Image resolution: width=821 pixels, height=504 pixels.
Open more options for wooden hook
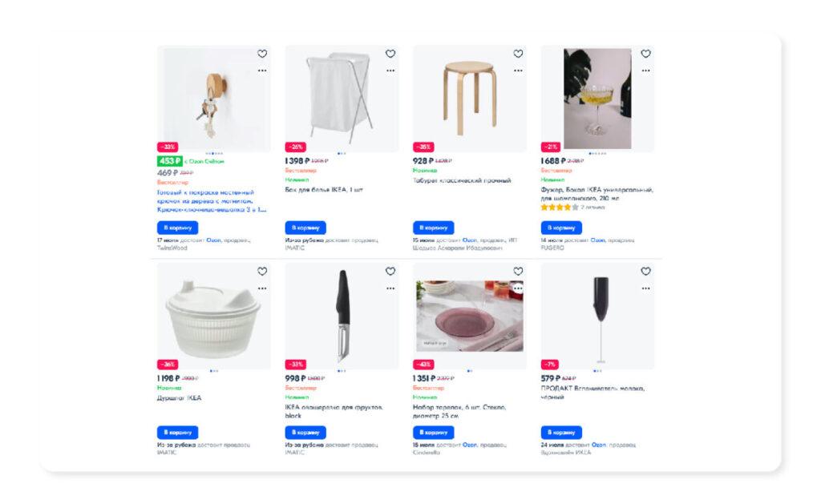click(262, 71)
